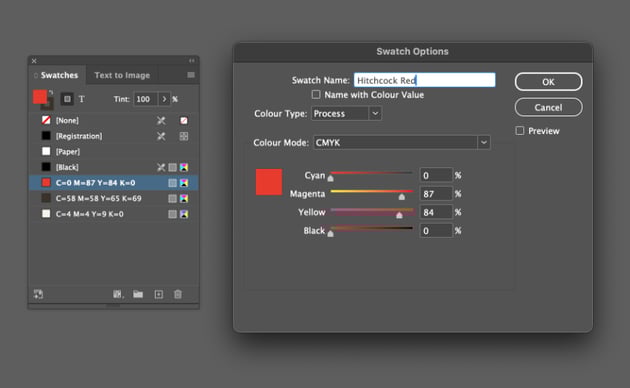Image resolution: width=630 pixels, height=388 pixels.
Task: Open the Tint slider arrow
Action: [x=164, y=99]
